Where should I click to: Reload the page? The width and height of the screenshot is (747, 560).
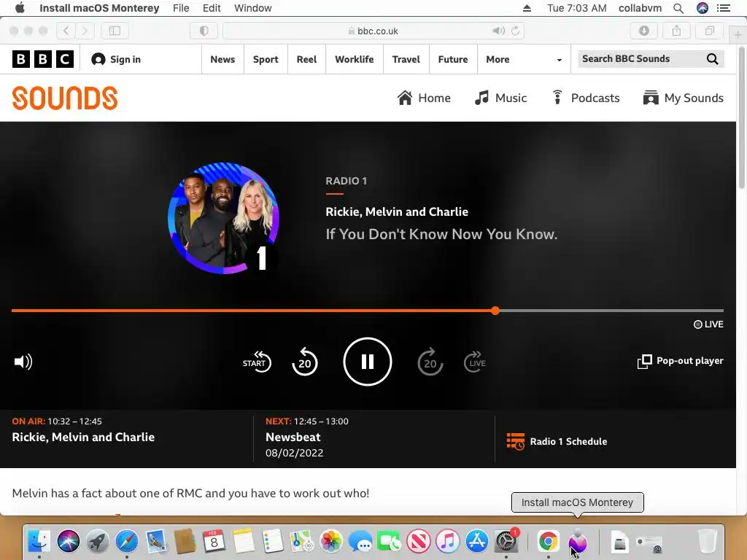[515, 31]
